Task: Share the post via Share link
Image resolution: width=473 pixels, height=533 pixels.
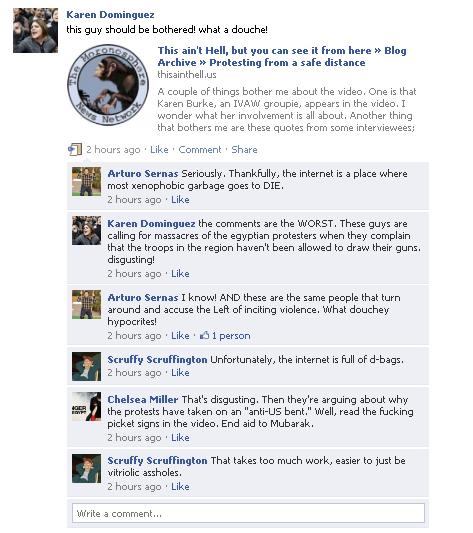Action: (244, 150)
